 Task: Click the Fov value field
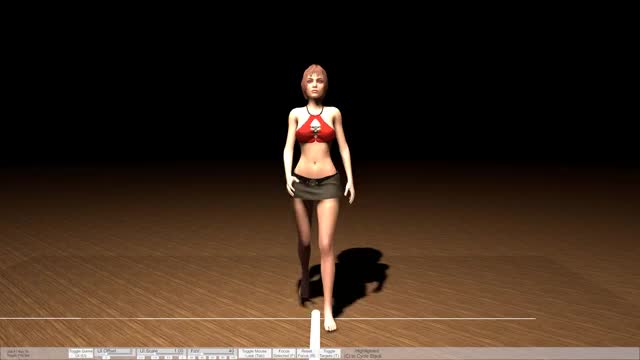pyautogui.click(x=231, y=351)
